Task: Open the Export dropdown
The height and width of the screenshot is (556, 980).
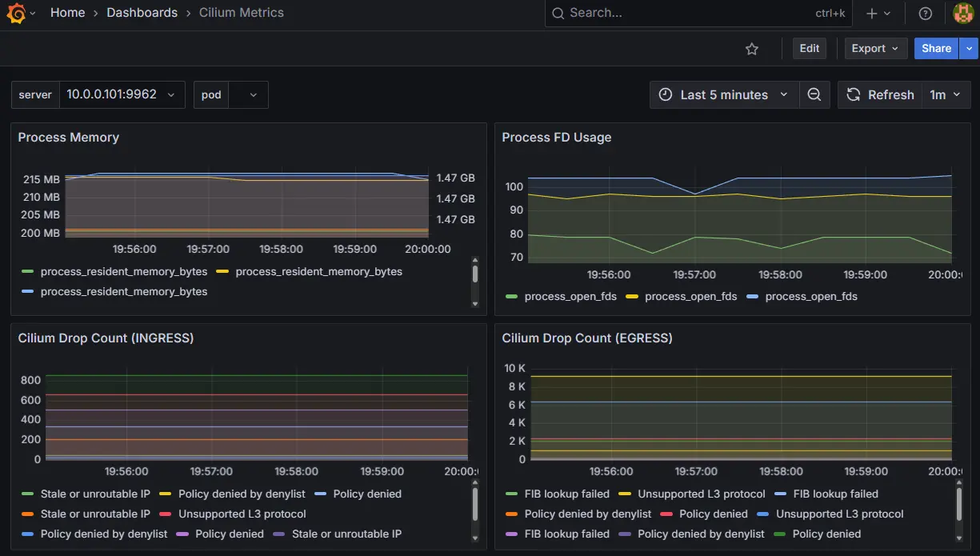Action: pos(876,49)
